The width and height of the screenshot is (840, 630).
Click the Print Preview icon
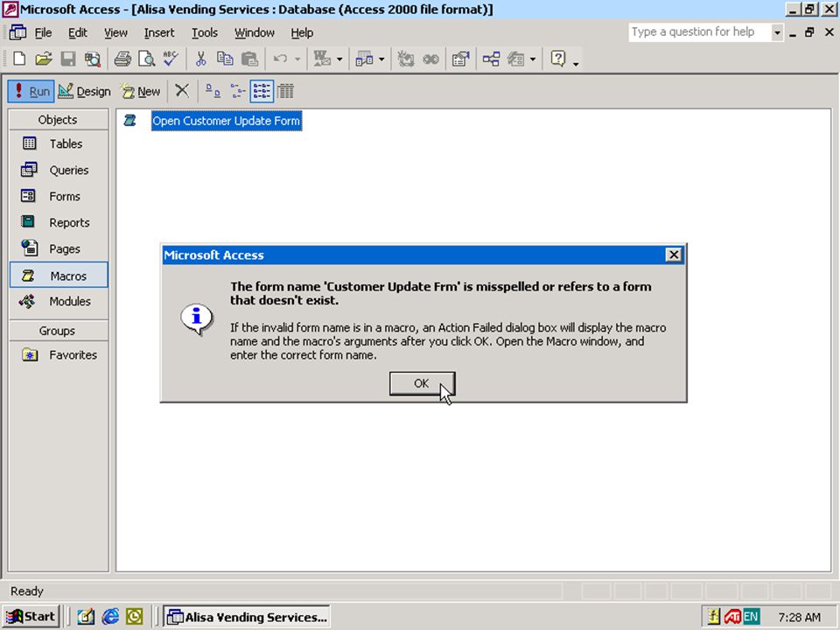146,59
